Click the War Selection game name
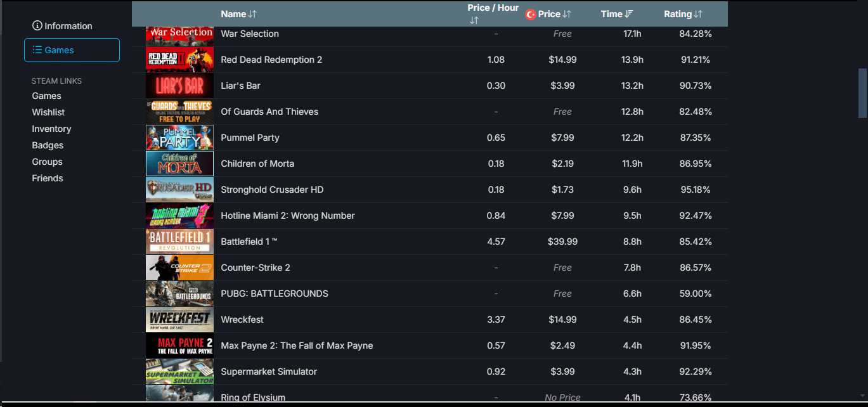The image size is (868, 407). [x=250, y=34]
